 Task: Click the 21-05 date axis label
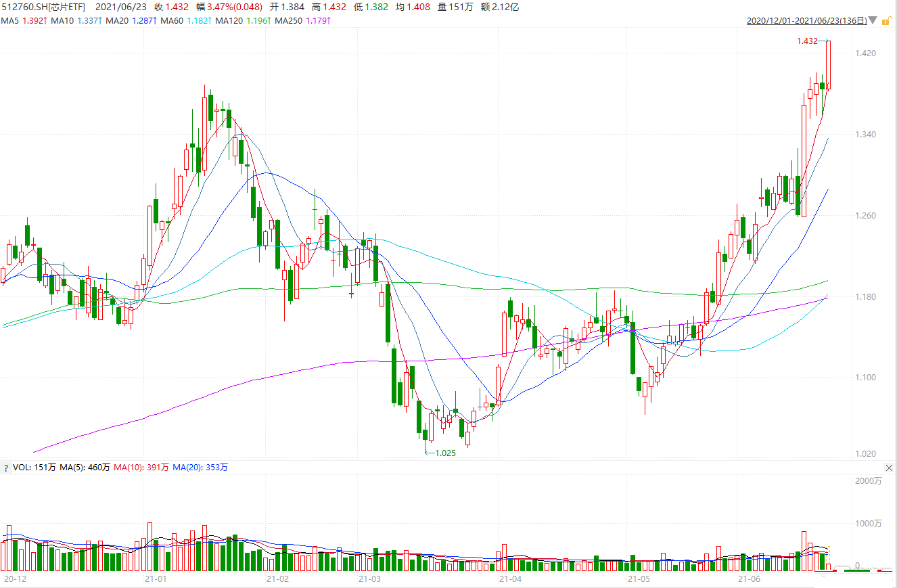639,579
